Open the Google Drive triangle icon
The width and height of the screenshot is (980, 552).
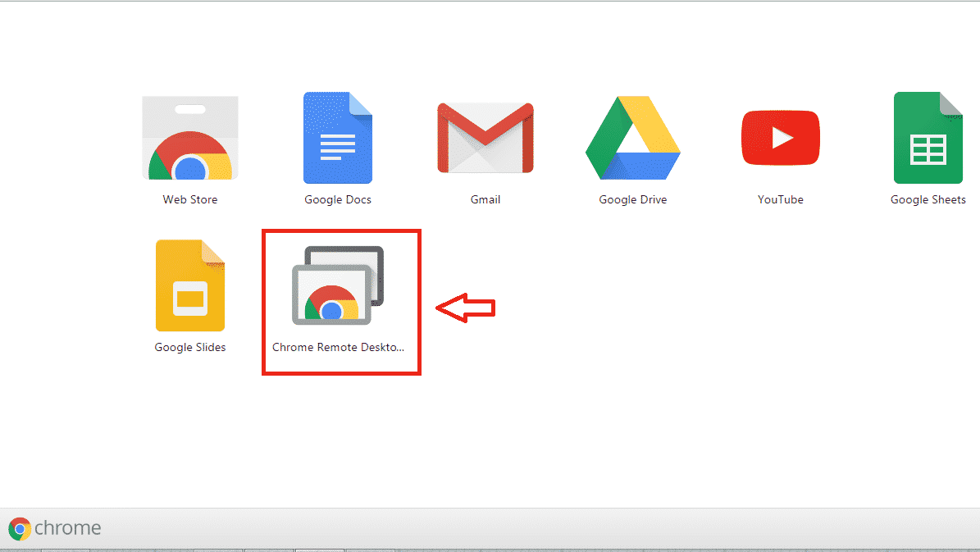tap(632, 138)
